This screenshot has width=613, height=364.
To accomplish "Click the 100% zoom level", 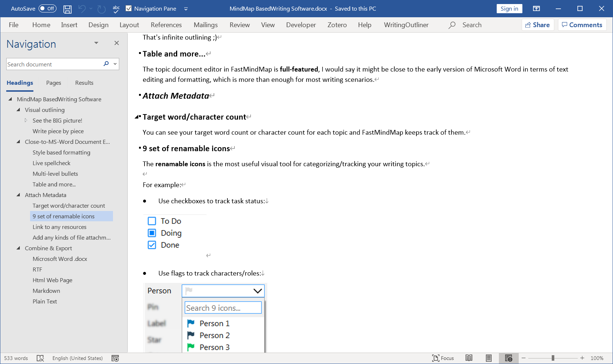I will [597, 358].
